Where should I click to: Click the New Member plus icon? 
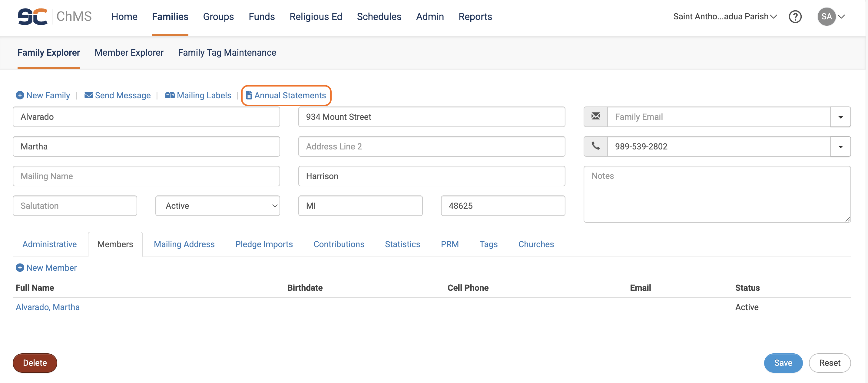pyautogui.click(x=20, y=268)
